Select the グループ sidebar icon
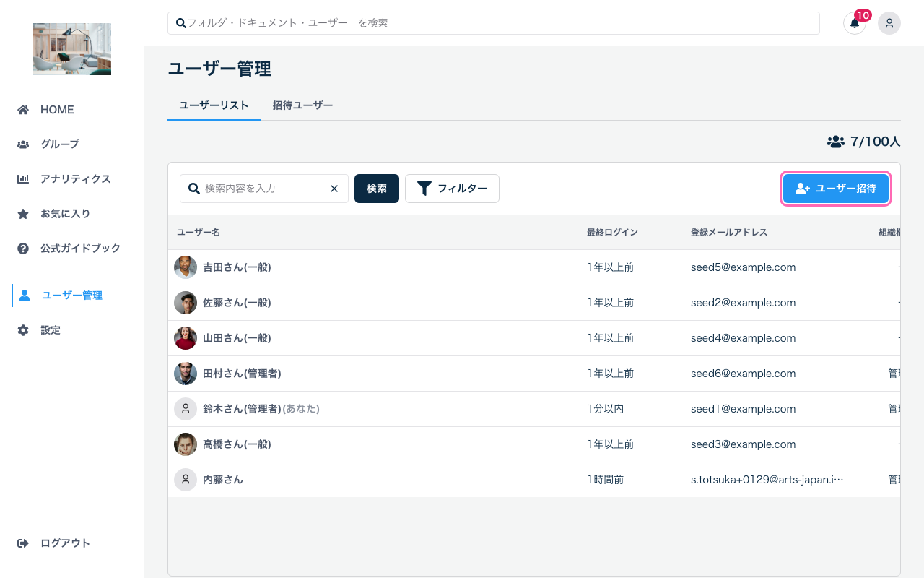The width and height of the screenshot is (924, 578). pyautogui.click(x=23, y=144)
